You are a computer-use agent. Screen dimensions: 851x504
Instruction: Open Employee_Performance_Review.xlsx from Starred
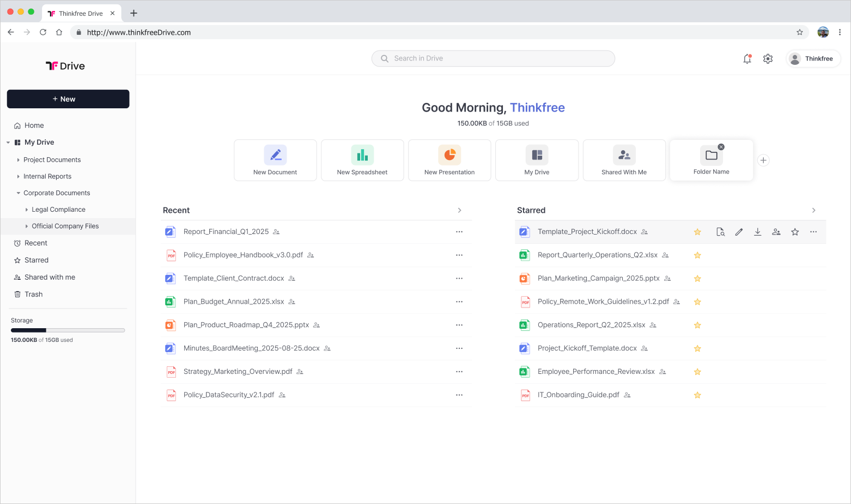(x=596, y=372)
